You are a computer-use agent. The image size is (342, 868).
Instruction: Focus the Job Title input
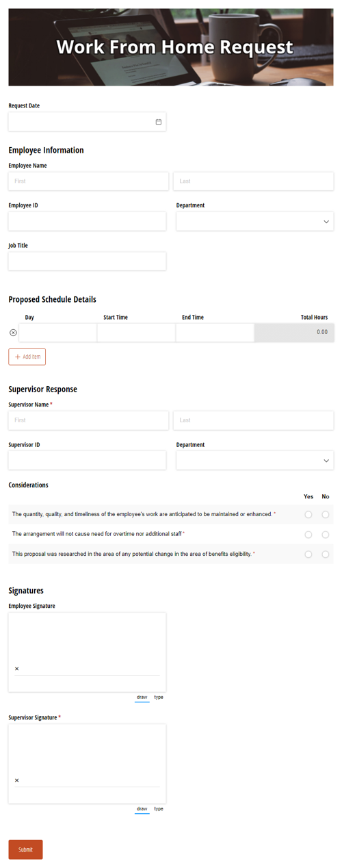[x=87, y=261]
